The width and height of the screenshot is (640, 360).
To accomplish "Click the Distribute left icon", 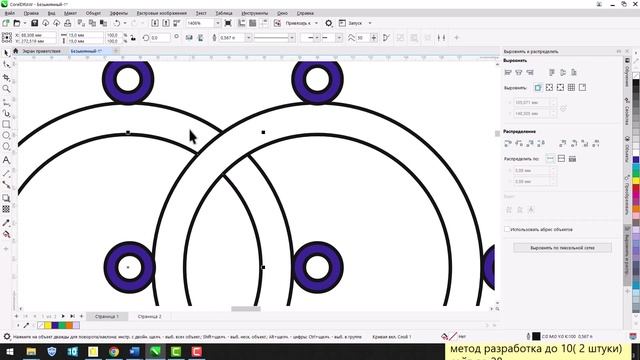I will point(508,143).
